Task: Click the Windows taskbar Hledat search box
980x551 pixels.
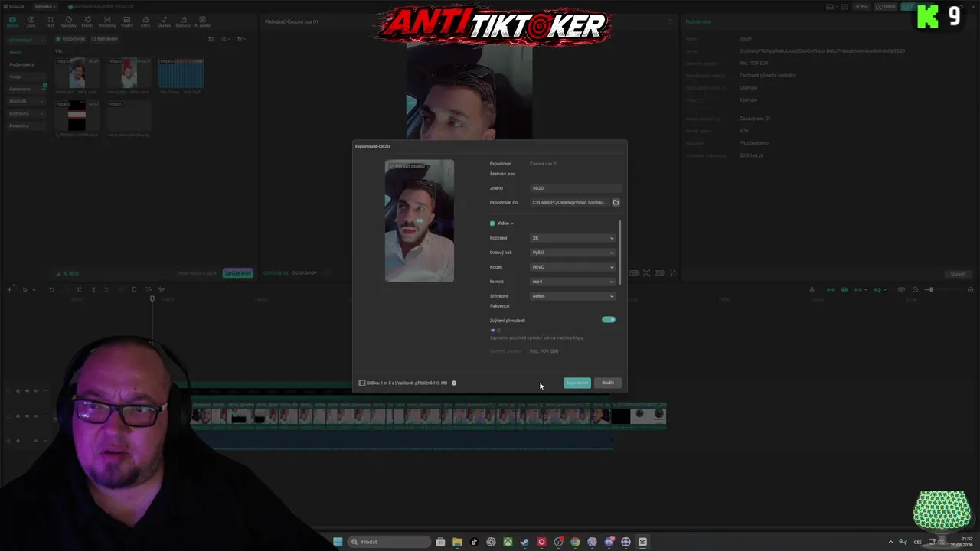Action: point(388,542)
